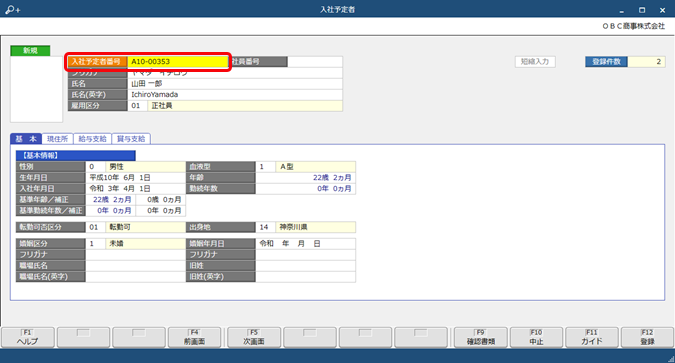675x363 pixels.
Task: Click the 婚姻区分 code field
Action: [96, 244]
